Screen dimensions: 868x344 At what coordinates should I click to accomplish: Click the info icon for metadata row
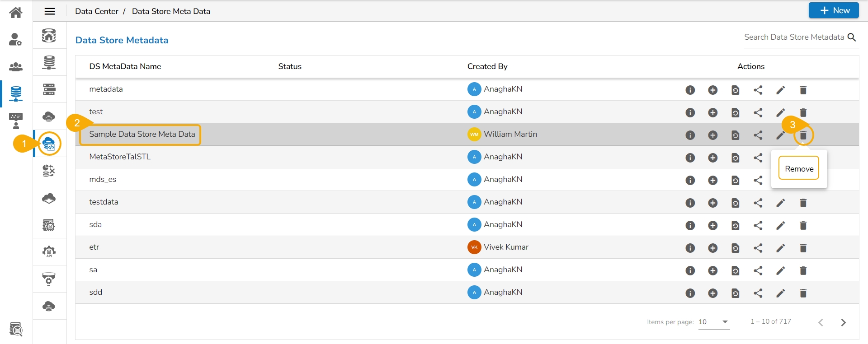point(690,90)
